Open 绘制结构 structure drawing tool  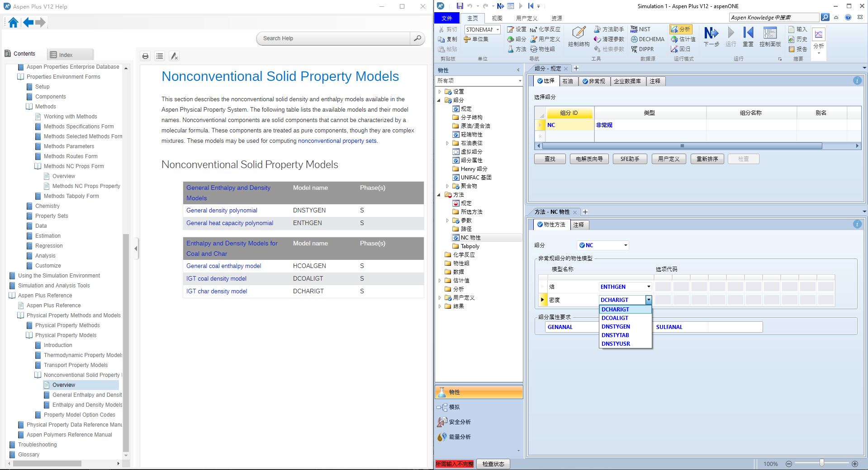[x=579, y=37]
